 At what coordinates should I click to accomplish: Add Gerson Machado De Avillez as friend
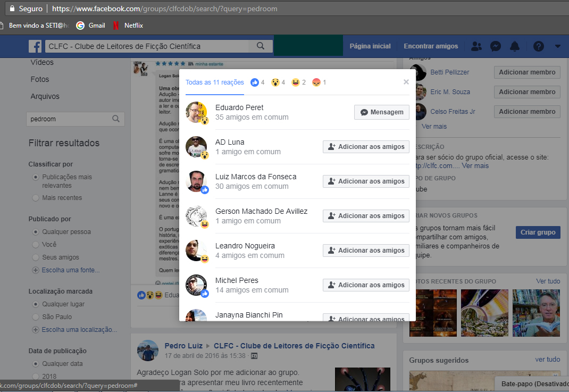tap(366, 215)
